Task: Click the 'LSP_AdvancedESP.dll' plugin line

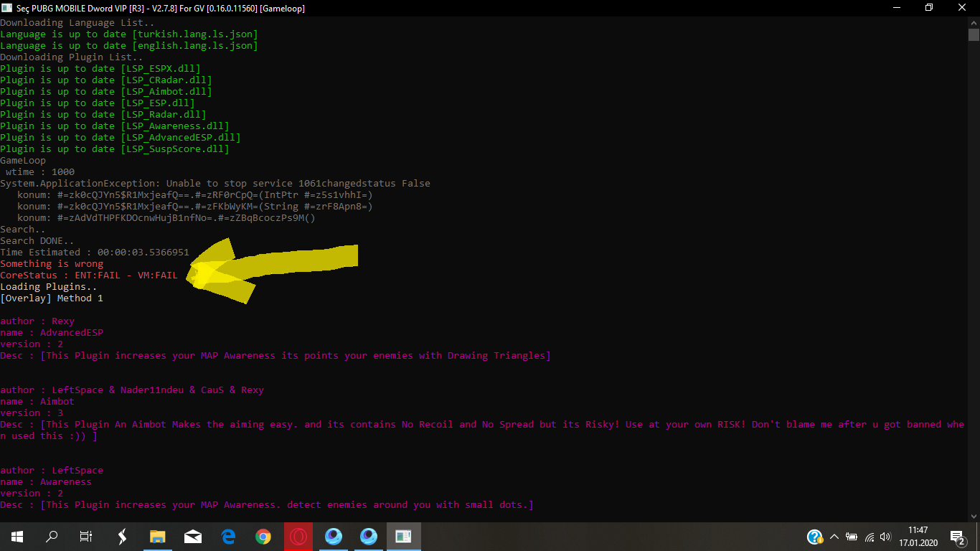Action: pos(121,138)
